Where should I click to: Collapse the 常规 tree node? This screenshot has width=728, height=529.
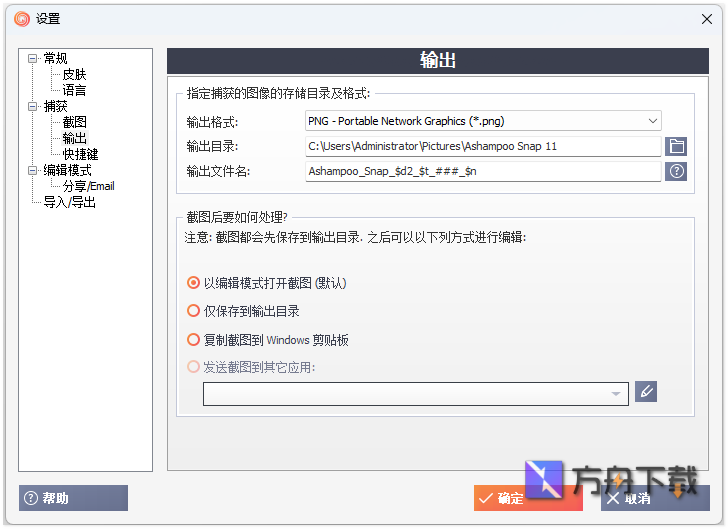click(32, 59)
